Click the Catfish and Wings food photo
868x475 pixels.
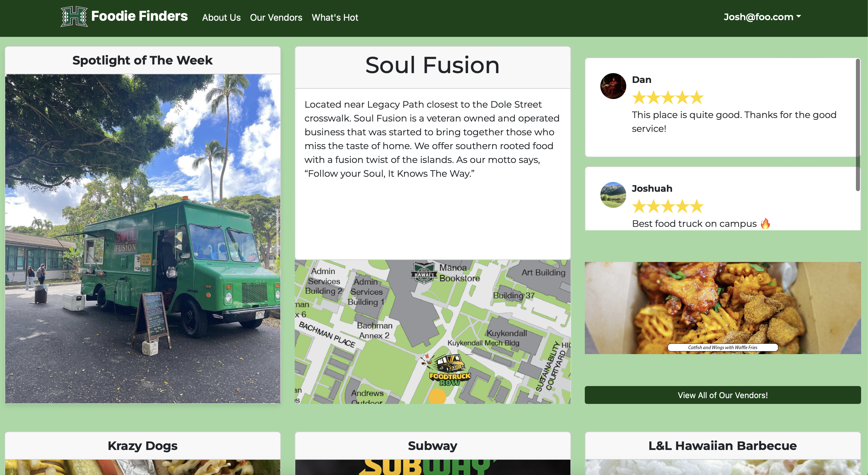[x=722, y=308]
